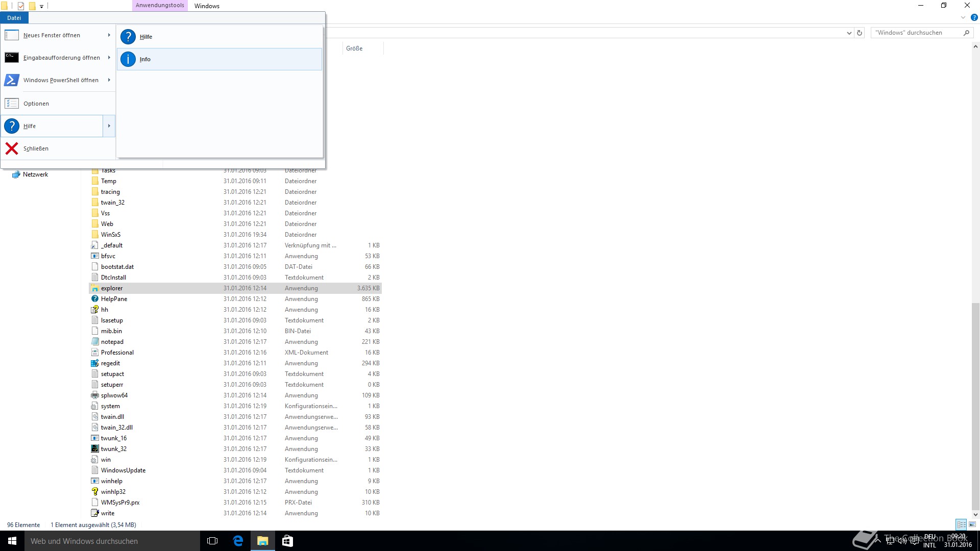Select the mib.bin file
The height and width of the screenshot is (551, 980).
(111, 331)
